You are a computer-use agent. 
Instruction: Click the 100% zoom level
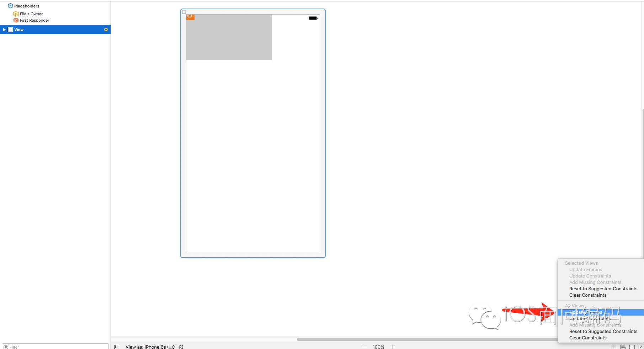tap(378, 347)
